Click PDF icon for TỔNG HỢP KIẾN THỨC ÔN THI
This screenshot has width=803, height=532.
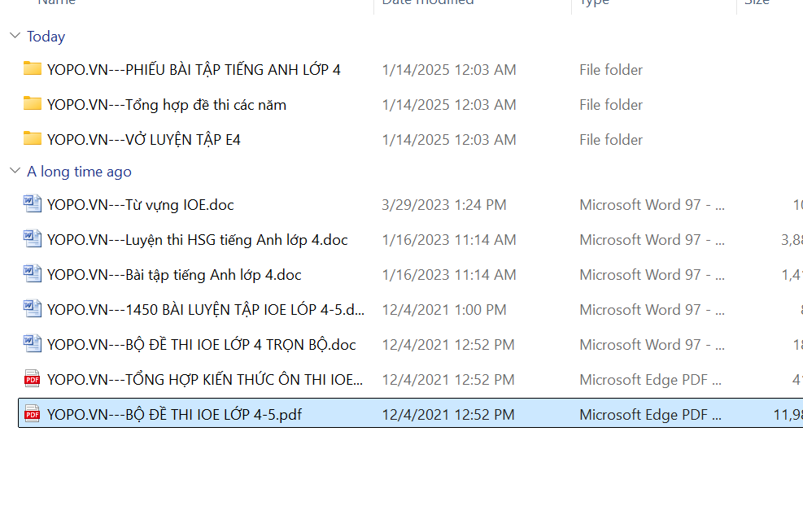tap(33, 379)
